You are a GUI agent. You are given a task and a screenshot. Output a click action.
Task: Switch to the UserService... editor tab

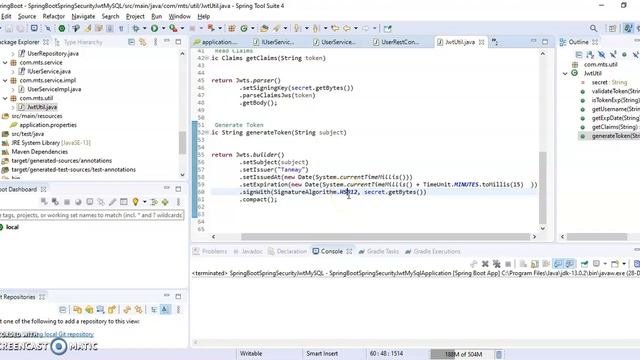click(x=335, y=42)
